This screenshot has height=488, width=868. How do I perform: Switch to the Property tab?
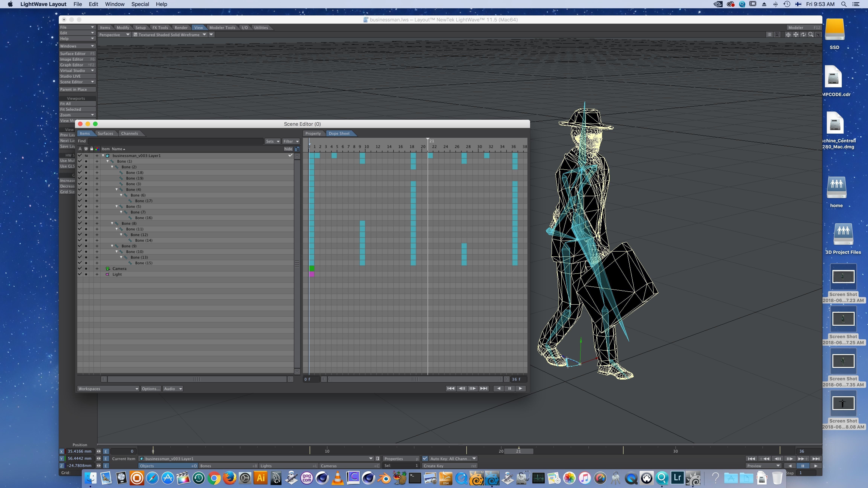coord(313,133)
